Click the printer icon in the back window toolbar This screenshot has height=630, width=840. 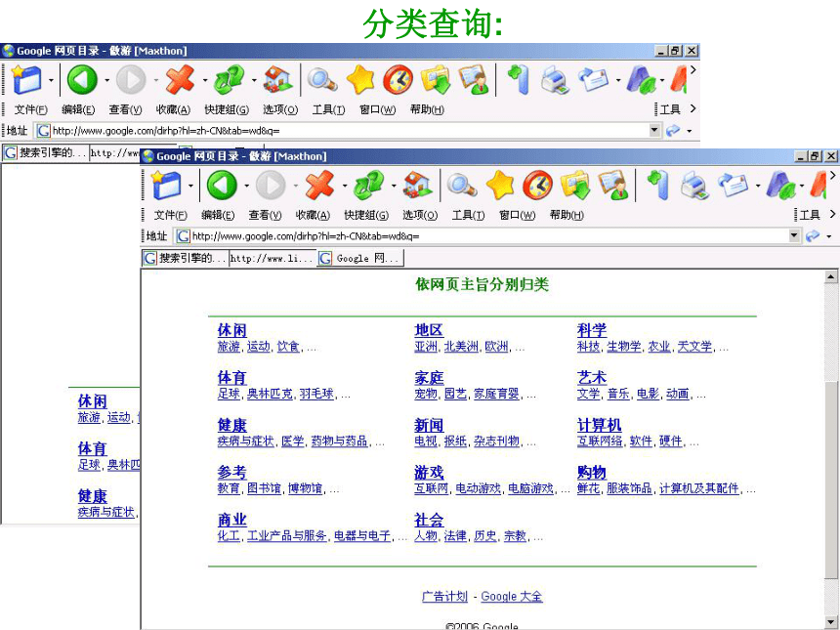point(555,80)
